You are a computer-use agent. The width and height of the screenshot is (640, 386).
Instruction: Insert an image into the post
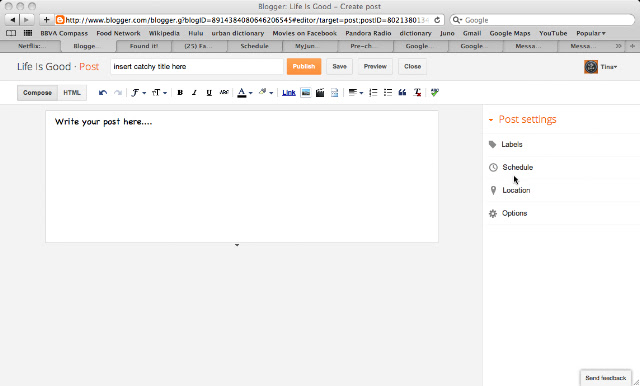305,93
